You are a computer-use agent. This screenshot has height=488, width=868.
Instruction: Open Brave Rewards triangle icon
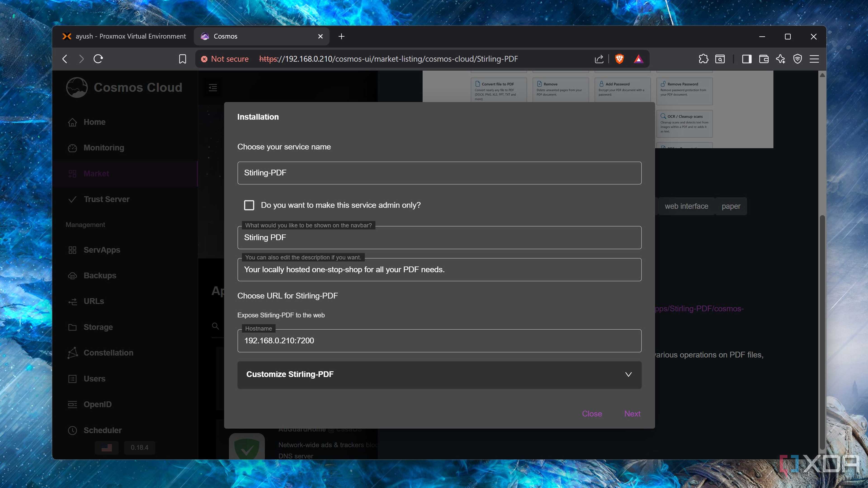[638, 59]
